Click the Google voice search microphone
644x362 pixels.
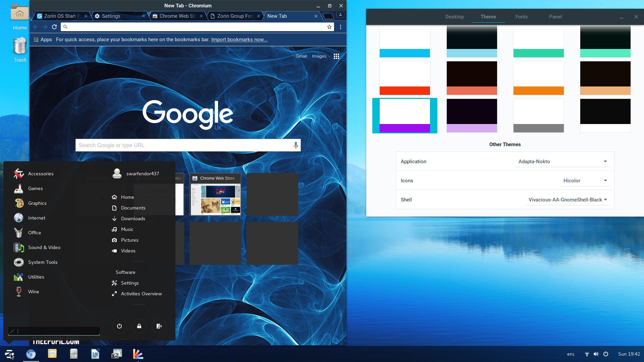[x=296, y=145]
